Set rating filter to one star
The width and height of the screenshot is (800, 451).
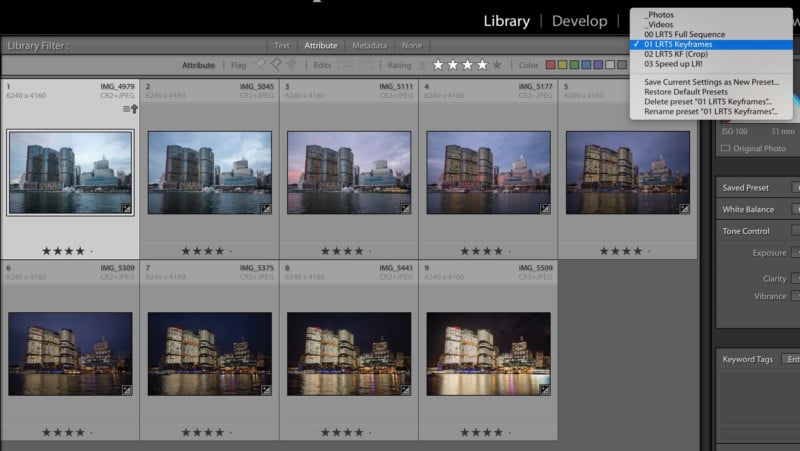point(438,65)
